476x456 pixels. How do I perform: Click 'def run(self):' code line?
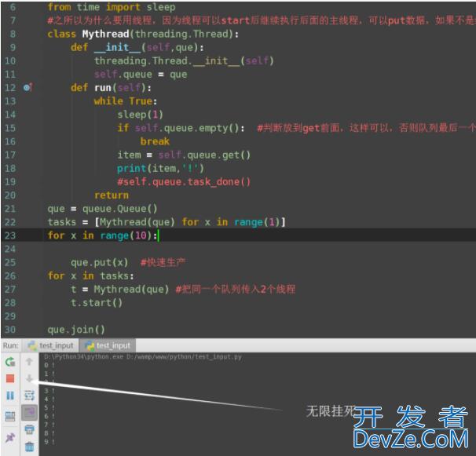coord(111,88)
